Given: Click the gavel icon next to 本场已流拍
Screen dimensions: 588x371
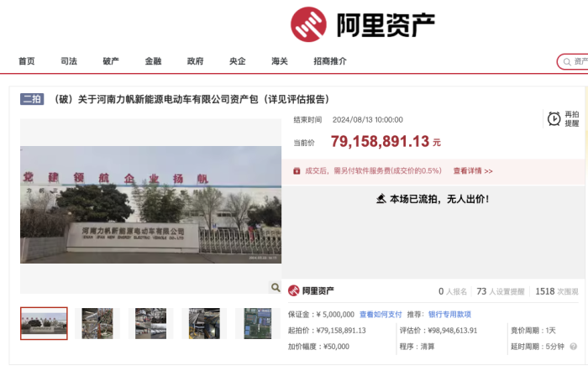Looking at the screenshot, I should tap(381, 199).
